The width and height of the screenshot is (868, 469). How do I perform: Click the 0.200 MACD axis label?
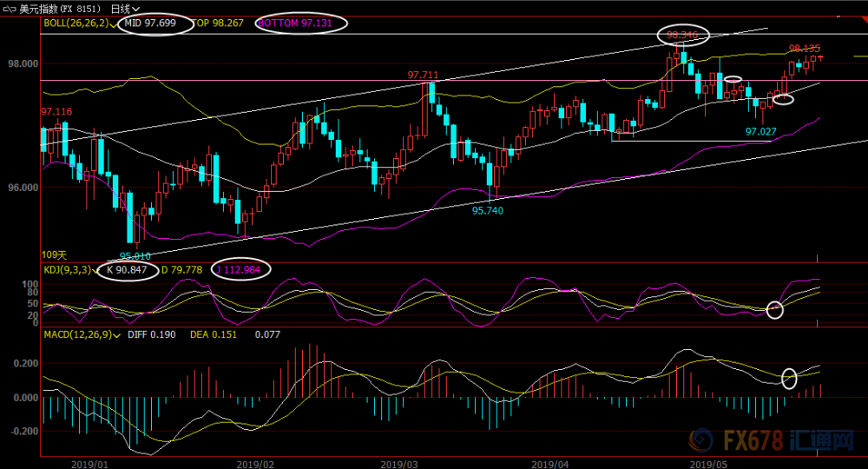(25, 364)
